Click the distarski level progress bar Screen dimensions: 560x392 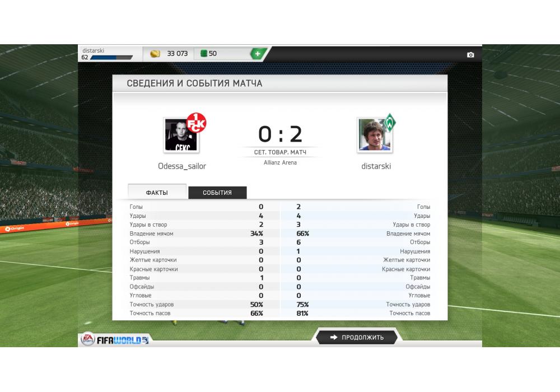click(111, 58)
